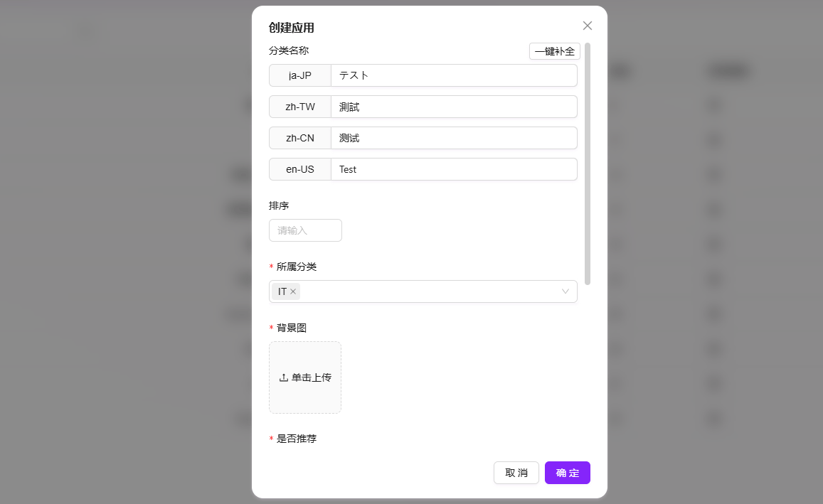Remove the IT tag from 所属分类
Screen dimensions: 823x504
[293, 291]
